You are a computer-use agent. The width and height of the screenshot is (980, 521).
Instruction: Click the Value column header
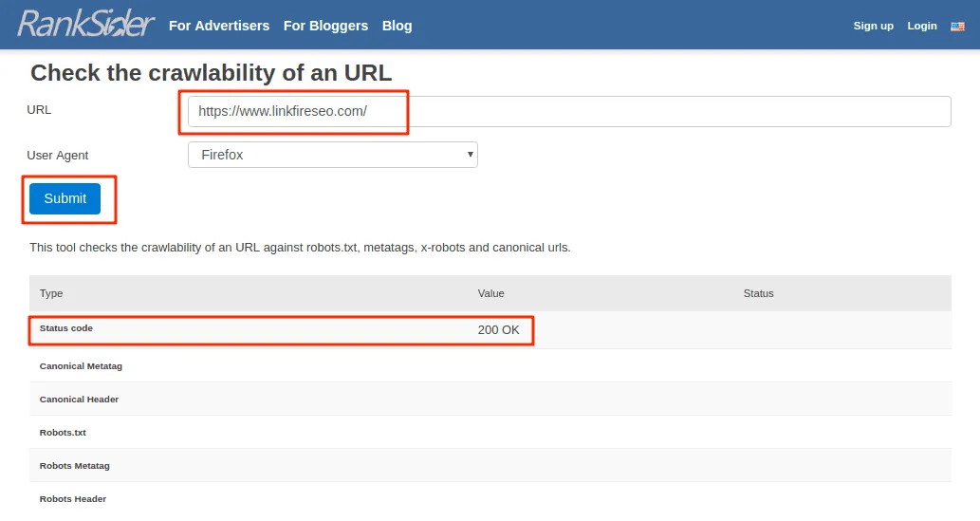pos(490,293)
